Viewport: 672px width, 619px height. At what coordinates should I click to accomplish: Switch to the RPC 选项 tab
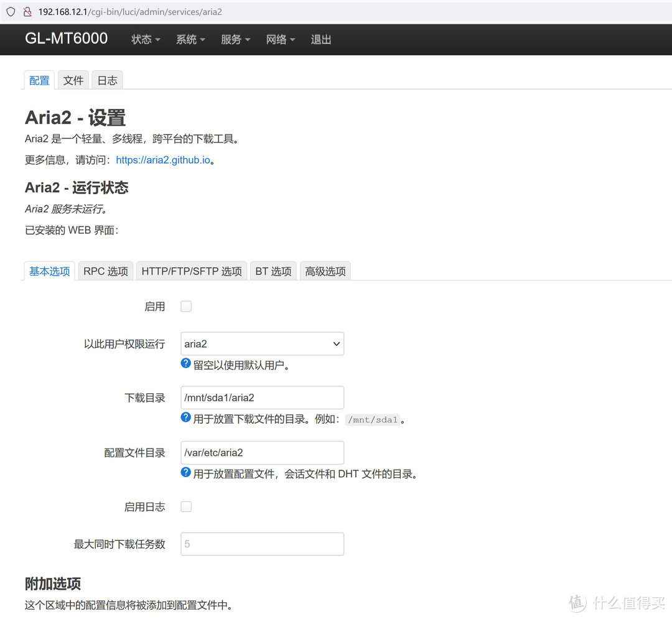click(106, 271)
